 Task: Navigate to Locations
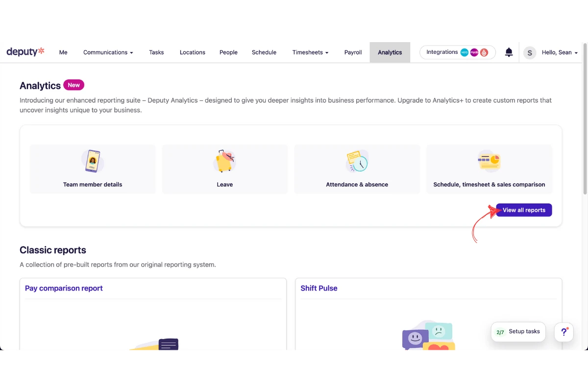click(193, 52)
